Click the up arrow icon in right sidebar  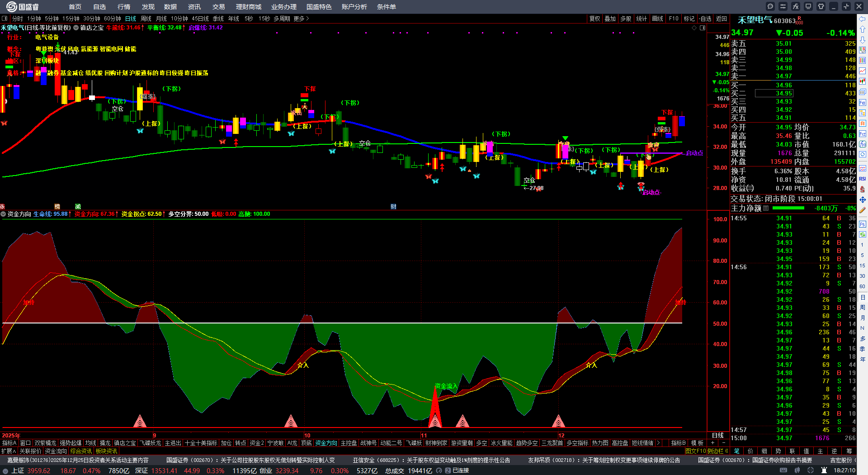863,29
